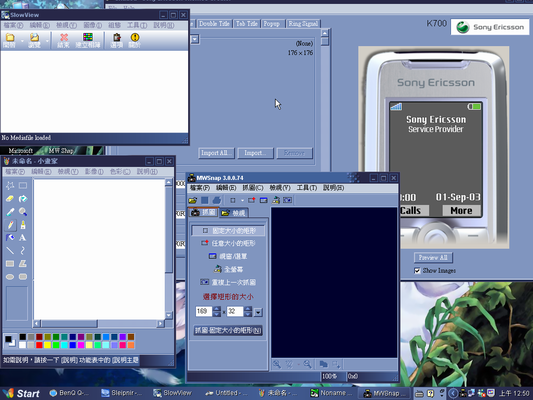
Task: Pick the red color swatch in Paint palette
Action: 39,345
